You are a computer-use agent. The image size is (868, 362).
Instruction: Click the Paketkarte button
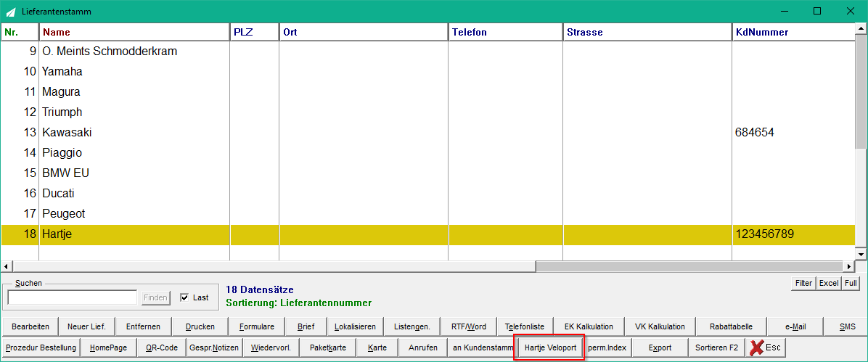click(328, 348)
